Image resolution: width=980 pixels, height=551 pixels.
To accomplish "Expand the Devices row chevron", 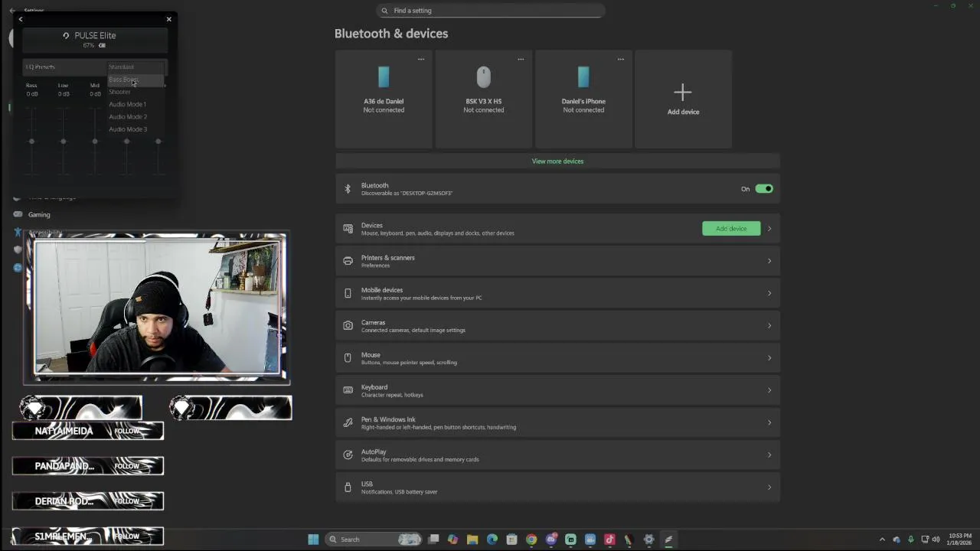I will [x=769, y=229].
